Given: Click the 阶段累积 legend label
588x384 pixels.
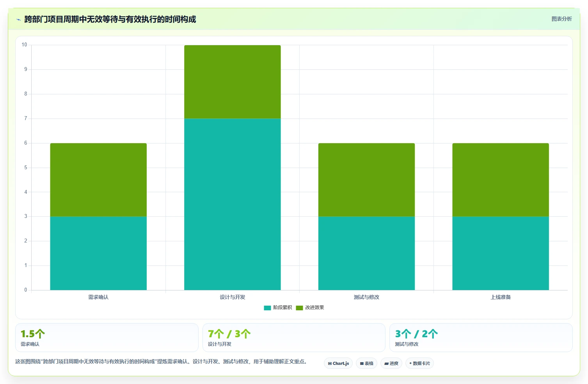Looking at the screenshot, I should (x=282, y=308).
